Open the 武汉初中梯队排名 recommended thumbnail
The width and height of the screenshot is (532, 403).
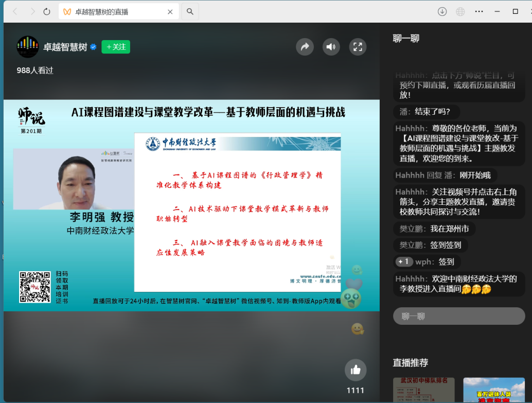[423, 390]
